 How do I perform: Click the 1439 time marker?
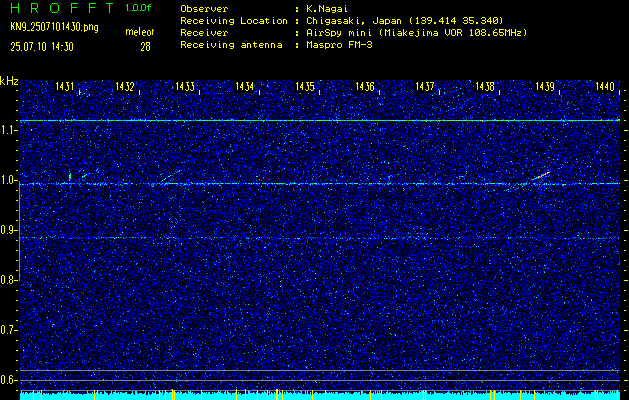click(x=545, y=86)
